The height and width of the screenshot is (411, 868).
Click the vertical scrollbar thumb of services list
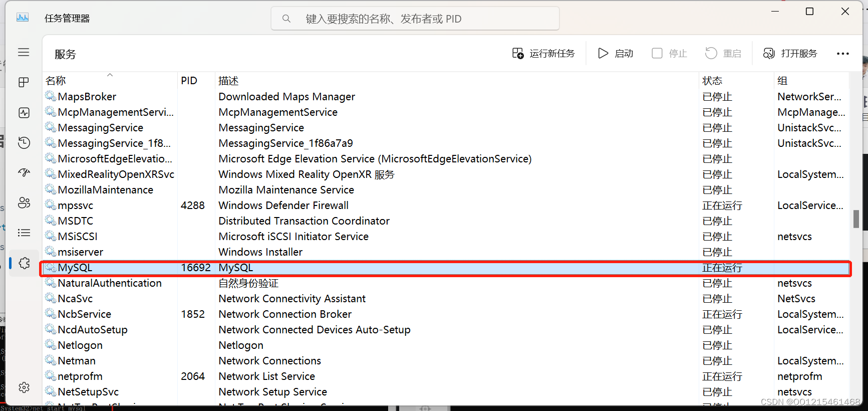point(856,219)
